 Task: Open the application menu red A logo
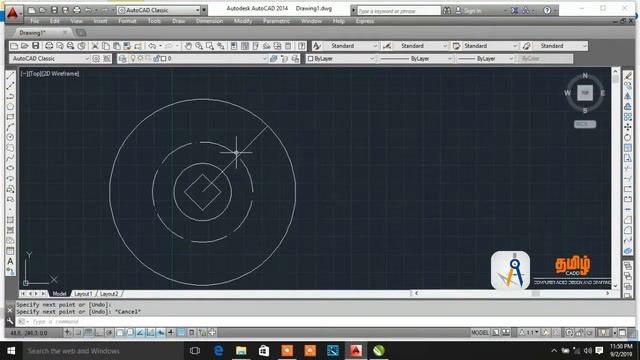click(13, 13)
